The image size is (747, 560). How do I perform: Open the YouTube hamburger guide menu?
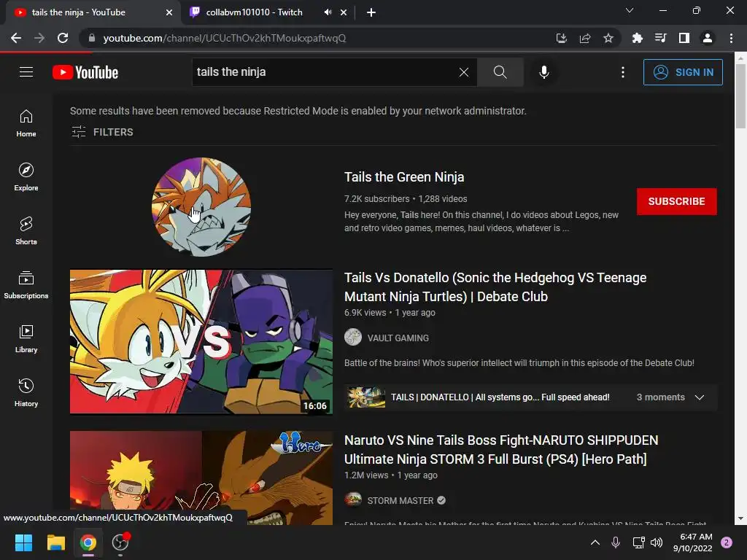point(26,72)
